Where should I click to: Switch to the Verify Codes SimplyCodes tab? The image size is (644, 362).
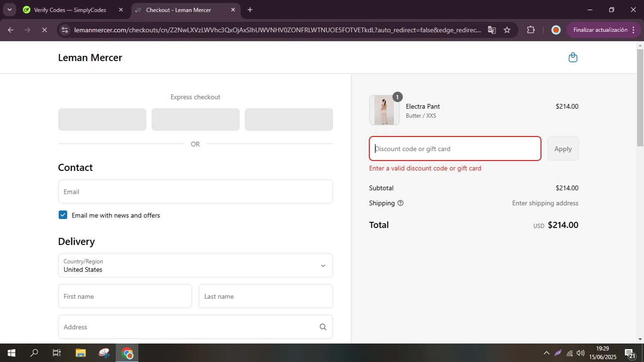coord(70,10)
